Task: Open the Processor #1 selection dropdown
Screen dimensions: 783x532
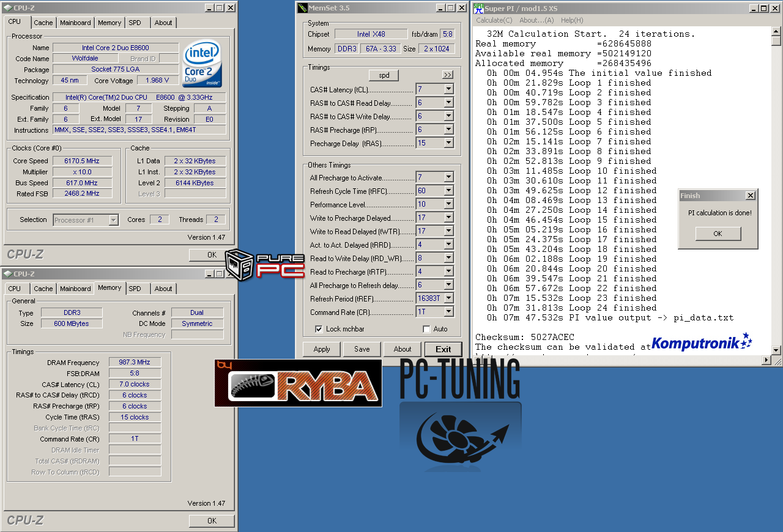Action: 113,220
